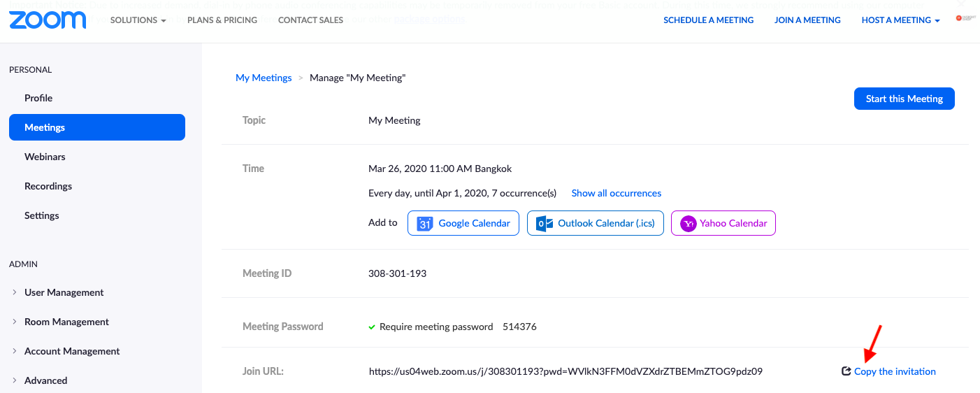Go to Contact Sales
This screenshot has height=393, width=980.
(310, 20)
